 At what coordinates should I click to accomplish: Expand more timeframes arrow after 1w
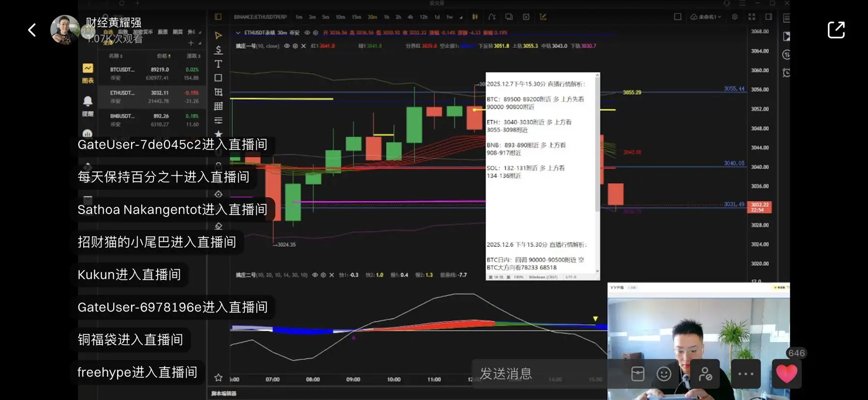pos(461,17)
